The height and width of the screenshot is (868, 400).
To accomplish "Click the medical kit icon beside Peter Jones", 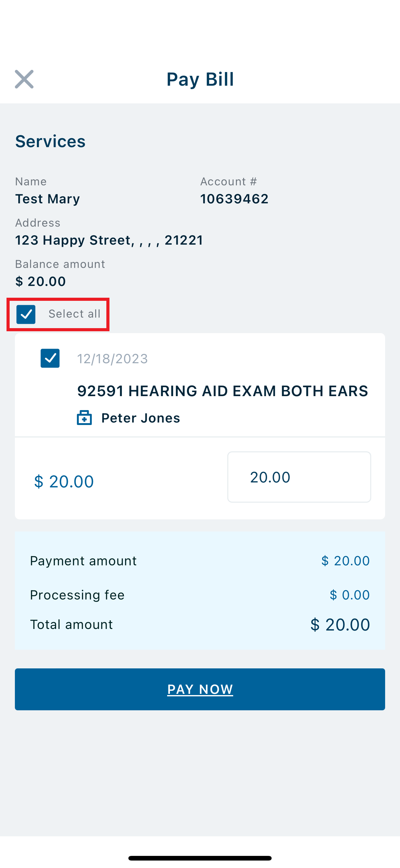I will coord(84,418).
